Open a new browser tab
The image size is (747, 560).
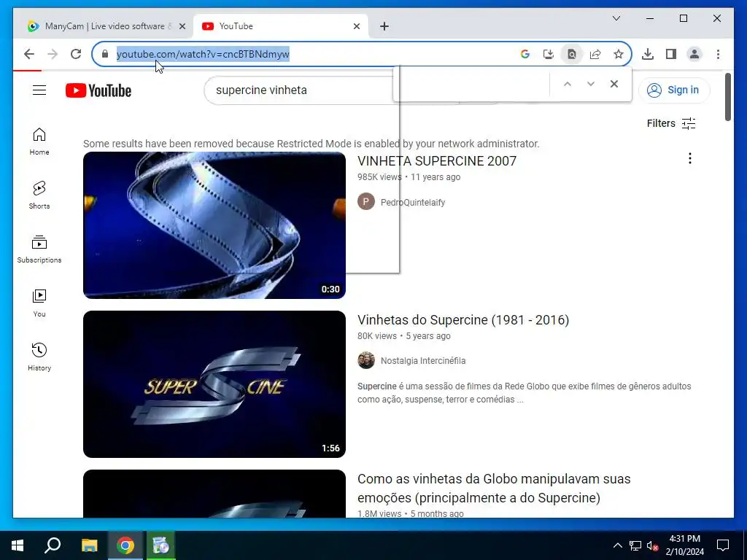coord(384,26)
